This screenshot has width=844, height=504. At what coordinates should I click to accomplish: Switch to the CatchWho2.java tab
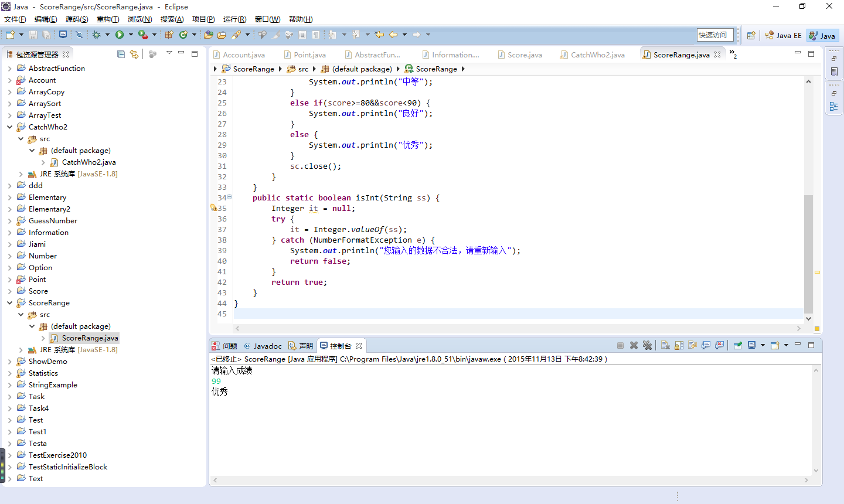592,55
